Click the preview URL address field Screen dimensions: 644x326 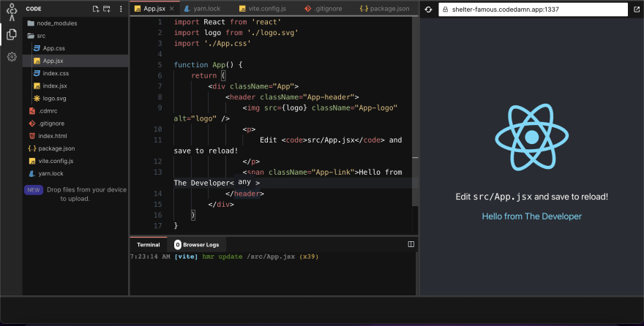[533, 9]
